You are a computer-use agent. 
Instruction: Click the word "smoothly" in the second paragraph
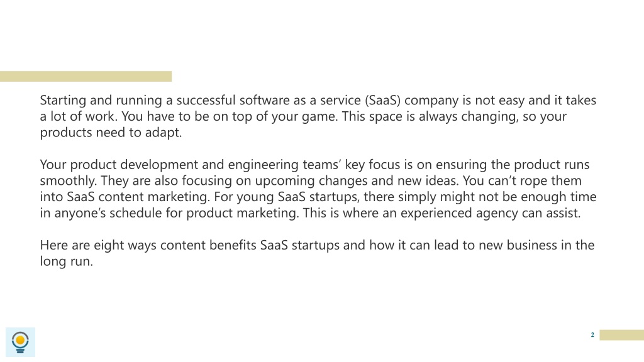click(67, 181)
